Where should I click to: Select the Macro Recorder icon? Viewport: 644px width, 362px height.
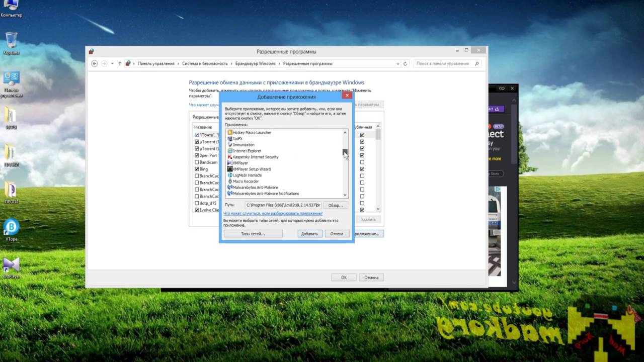click(230, 181)
